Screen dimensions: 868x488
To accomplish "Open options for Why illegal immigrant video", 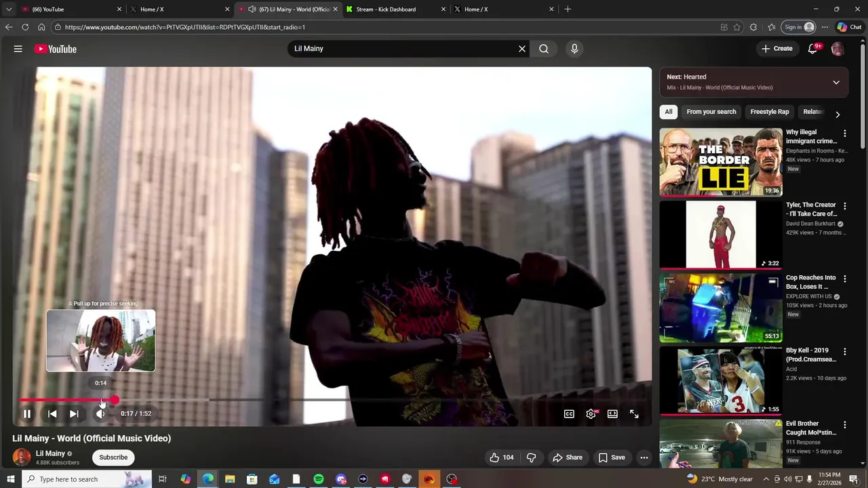I will pos(844,134).
